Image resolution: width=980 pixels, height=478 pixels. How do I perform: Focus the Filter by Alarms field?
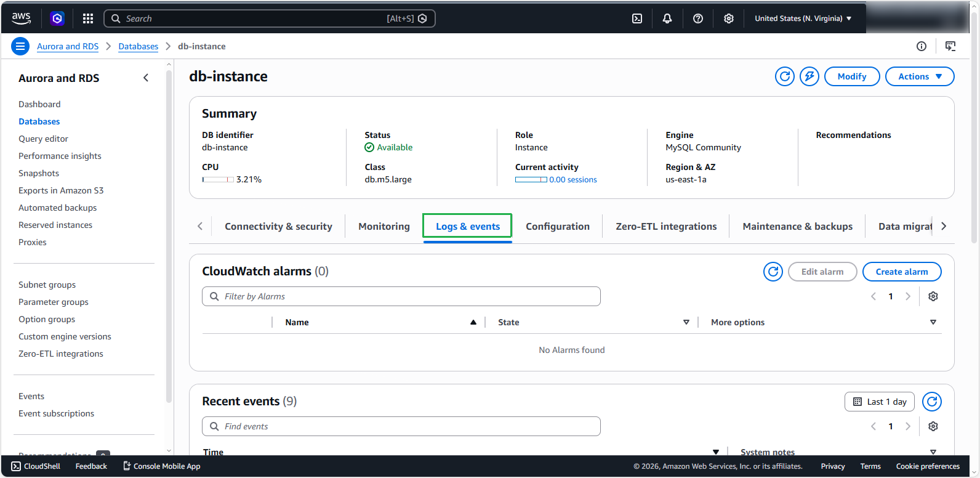pos(401,296)
